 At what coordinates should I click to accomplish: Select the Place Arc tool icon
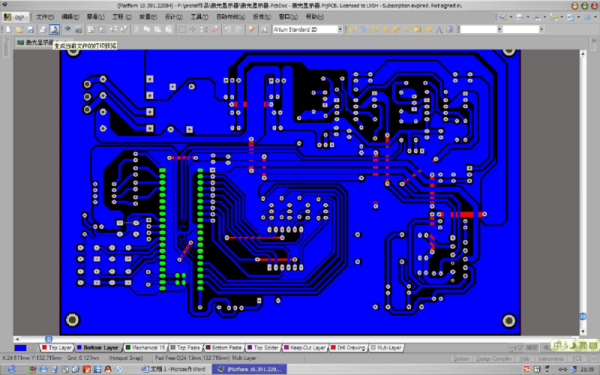click(x=406, y=29)
